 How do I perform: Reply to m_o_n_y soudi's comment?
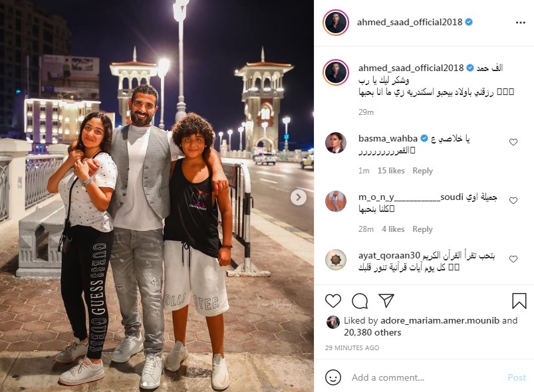coord(422,229)
